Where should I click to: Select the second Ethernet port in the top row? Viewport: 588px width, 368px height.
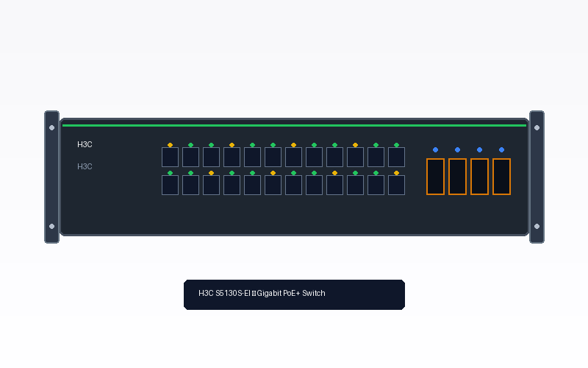190,157
